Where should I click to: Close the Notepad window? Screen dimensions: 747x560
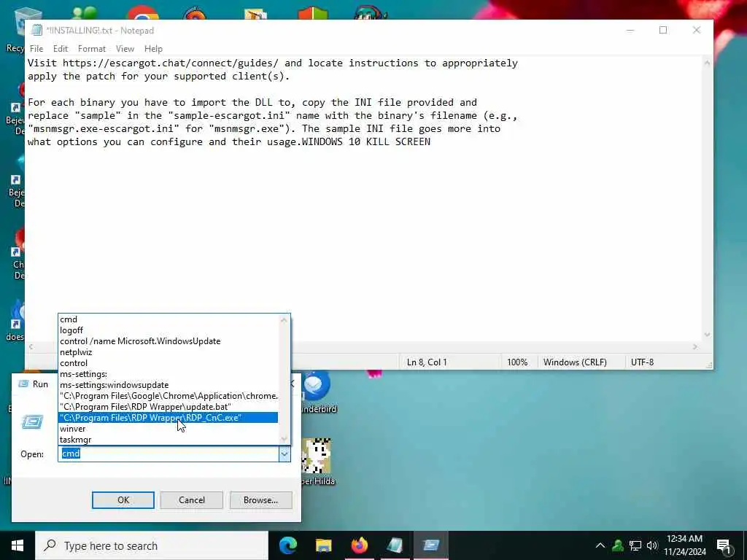click(697, 31)
